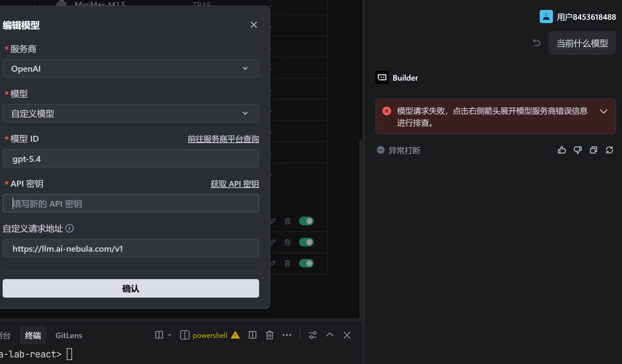Open the 获取 API 密钥 link
This screenshot has width=622, height=364.
coord(235,184)
